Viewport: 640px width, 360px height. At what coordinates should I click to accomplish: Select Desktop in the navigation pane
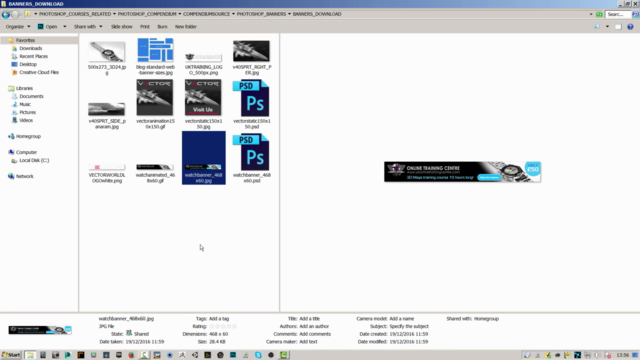(28, 64)
